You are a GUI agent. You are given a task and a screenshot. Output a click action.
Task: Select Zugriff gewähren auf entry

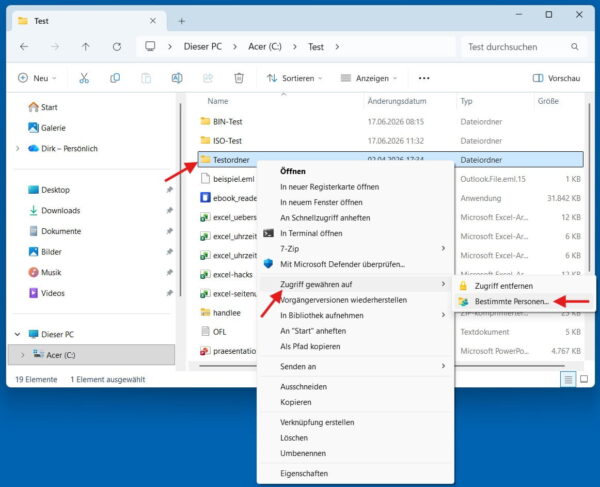tap(355, 284)
